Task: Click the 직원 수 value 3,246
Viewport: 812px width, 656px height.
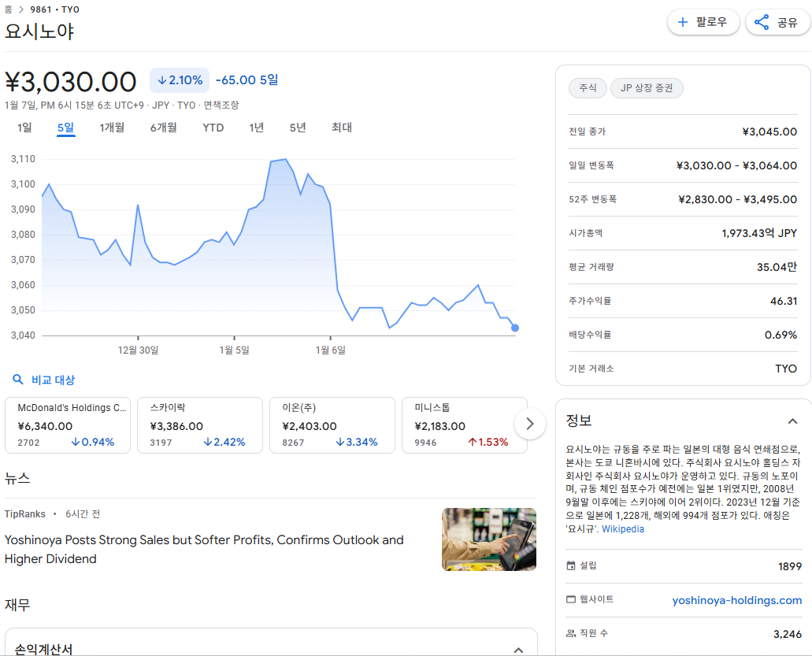Action: pos(788,634)
